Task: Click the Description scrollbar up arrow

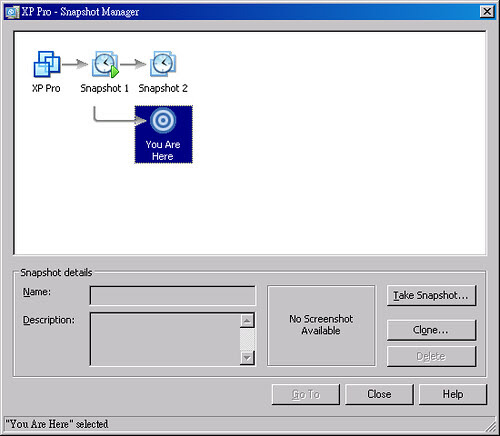Action: coord(247,321)
